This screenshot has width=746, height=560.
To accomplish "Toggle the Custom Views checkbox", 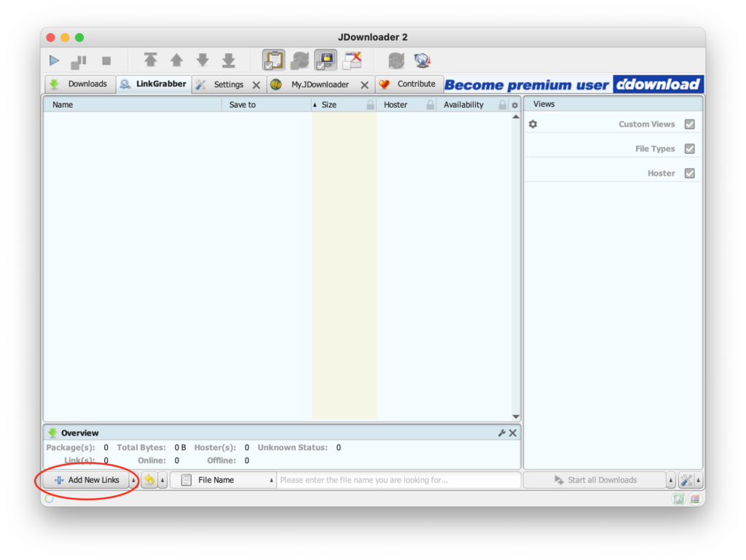I will point(689,124).
